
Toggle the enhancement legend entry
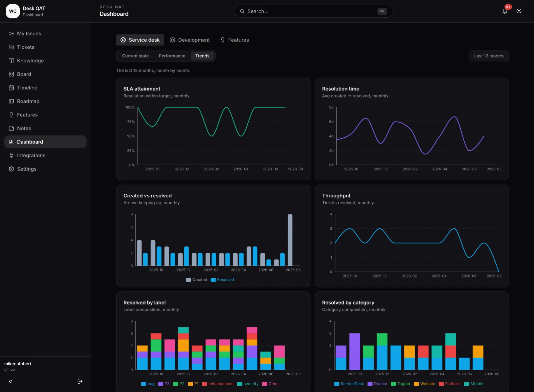coord(218,384)
